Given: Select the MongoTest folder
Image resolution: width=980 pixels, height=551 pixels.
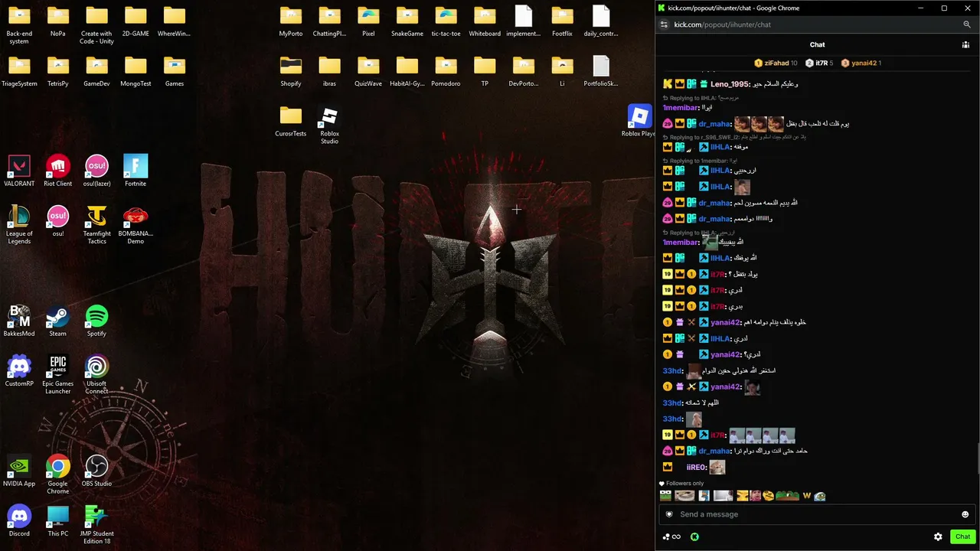Looking at the screenshot, I should (136, 71).
